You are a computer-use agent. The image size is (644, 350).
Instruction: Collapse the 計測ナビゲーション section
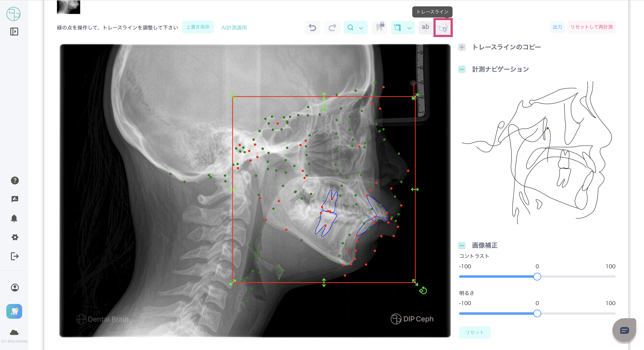click(x=462, y=69)
